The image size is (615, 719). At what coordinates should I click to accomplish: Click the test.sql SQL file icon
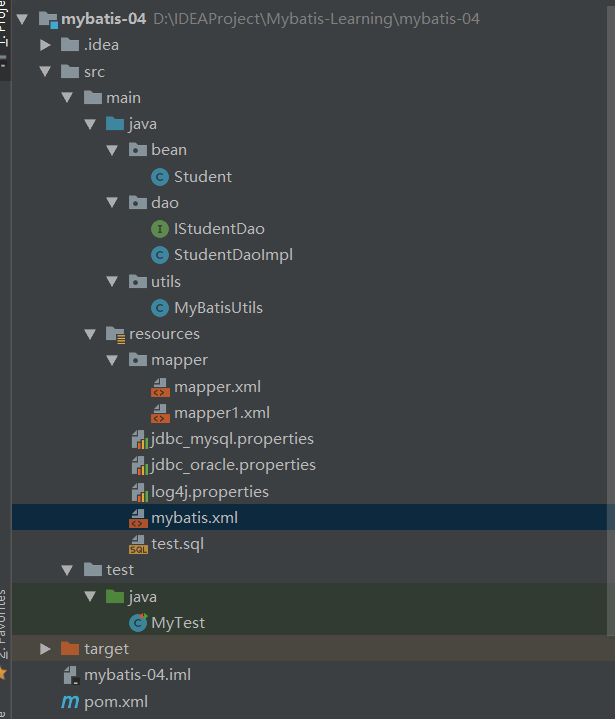(138, 545)
